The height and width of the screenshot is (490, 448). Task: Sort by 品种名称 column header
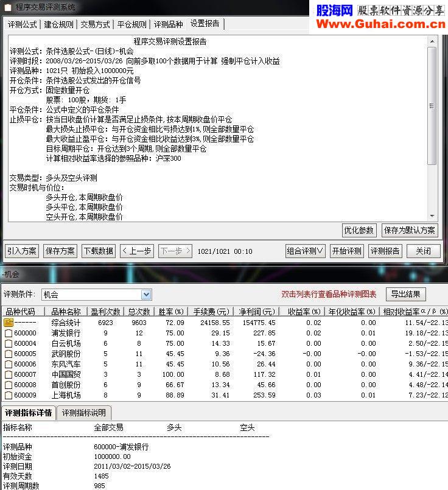[66, 312]
